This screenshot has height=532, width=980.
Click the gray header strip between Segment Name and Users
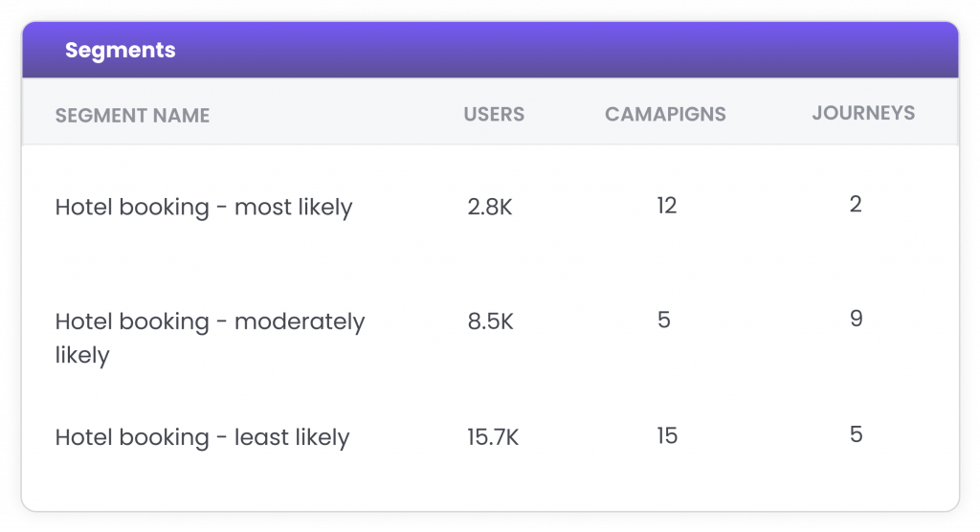[x=335, y=114]
